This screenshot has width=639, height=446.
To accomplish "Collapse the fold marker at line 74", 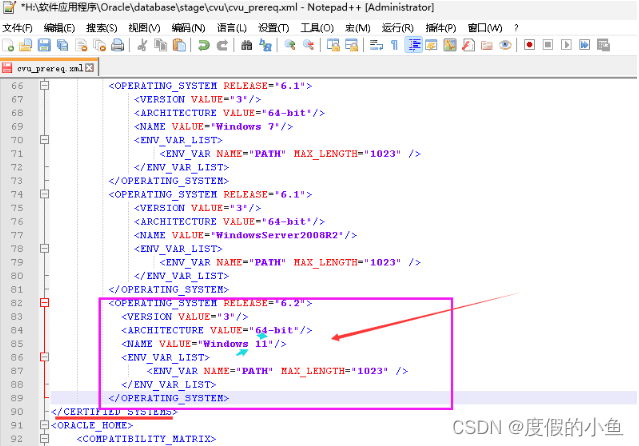I will [44, 194].
